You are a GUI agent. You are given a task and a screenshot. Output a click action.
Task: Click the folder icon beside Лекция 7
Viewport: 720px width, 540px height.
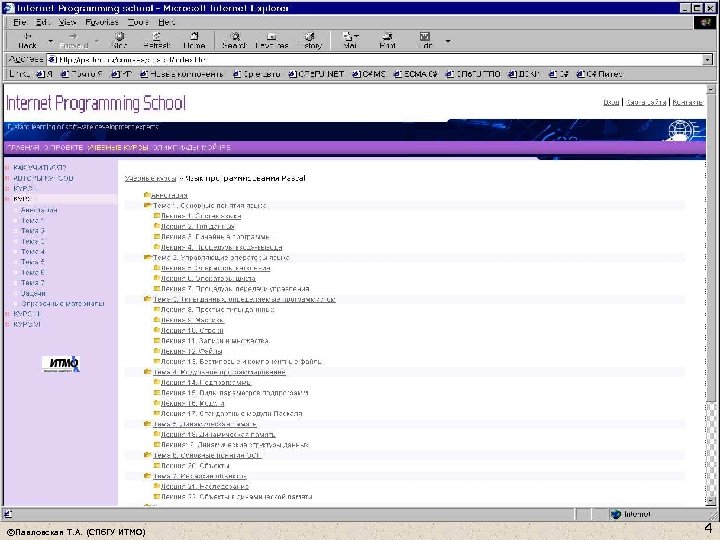coord(157,288)
